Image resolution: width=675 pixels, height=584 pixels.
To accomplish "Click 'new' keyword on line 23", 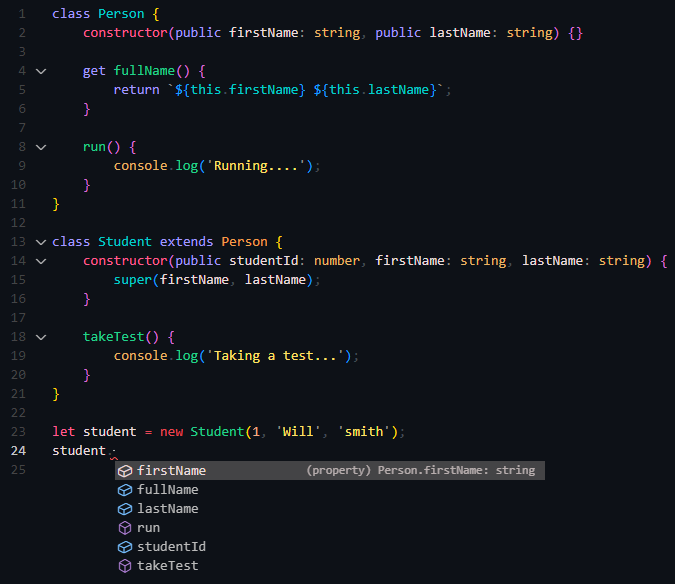I will point(171,432).
